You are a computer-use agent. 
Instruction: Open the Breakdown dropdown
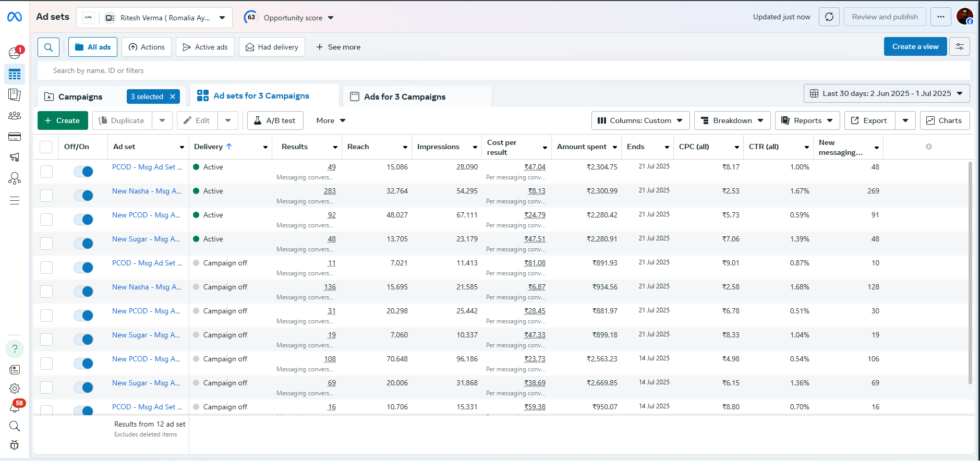[732, 120]
